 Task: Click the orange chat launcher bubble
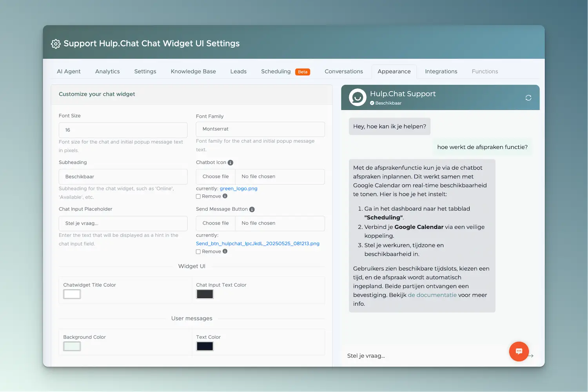tap(519, 351)
